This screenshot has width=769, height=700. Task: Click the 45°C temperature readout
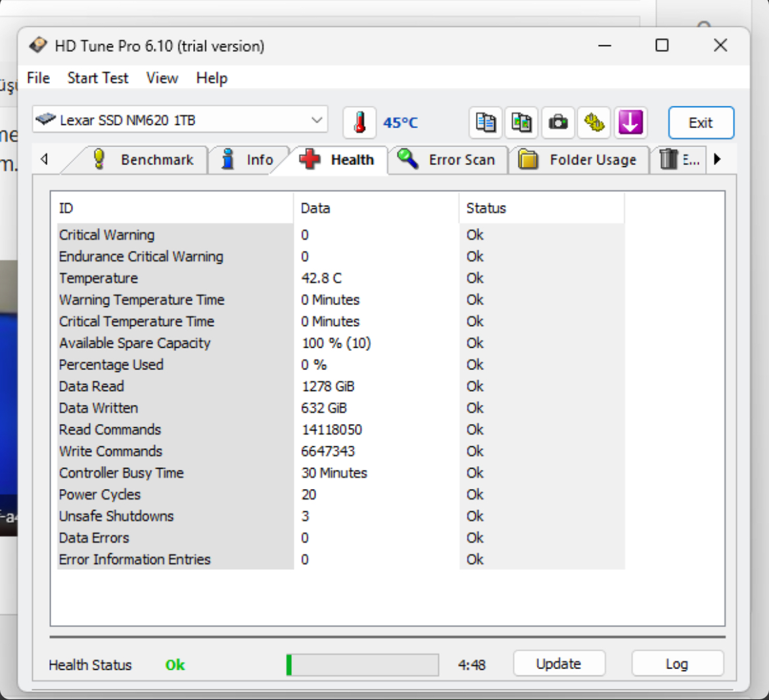[401, 123]
